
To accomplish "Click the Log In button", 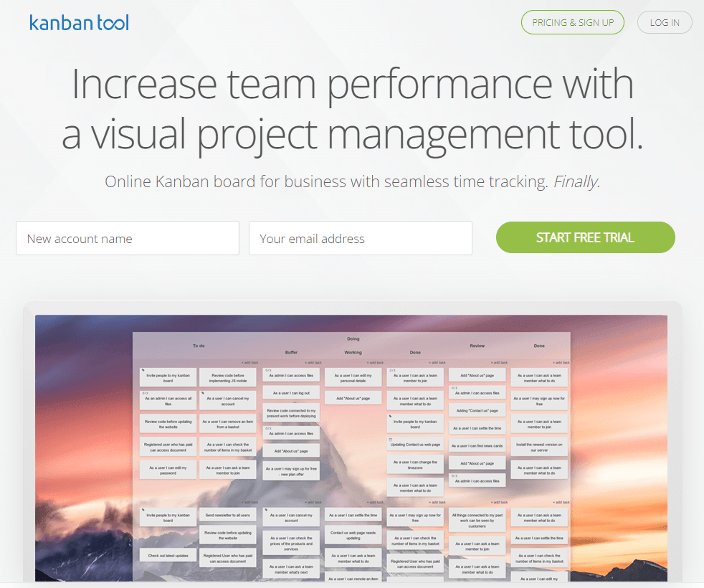I will (x=664, y=22).
